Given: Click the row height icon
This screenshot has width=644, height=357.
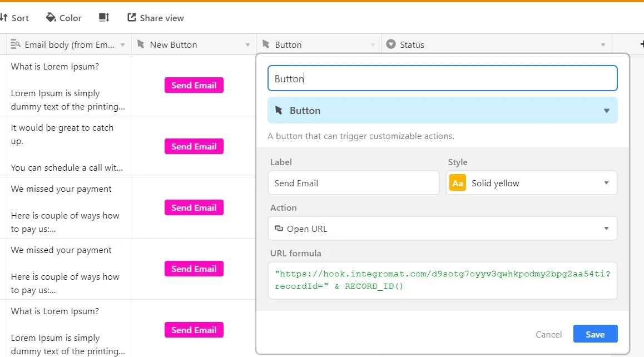Looking at the screenshot, I should click(104, 17).
